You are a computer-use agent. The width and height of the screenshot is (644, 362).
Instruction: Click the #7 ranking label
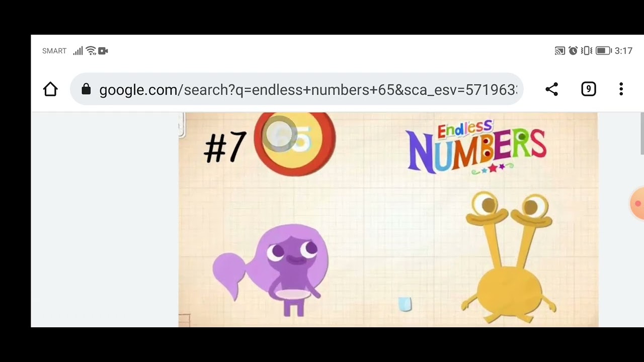[225, 147]
